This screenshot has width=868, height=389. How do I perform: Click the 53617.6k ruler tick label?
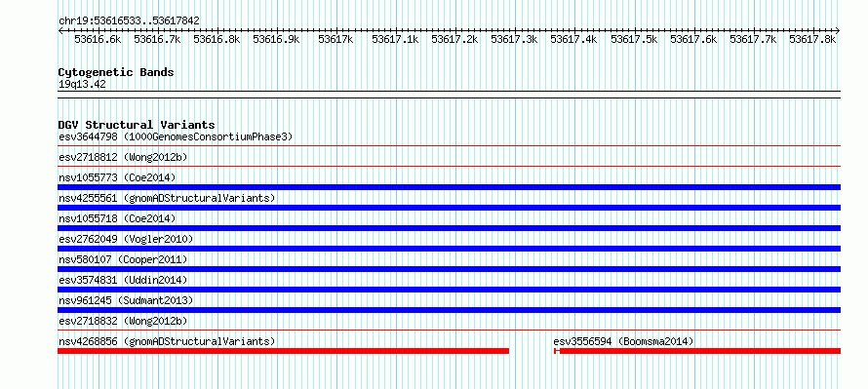693,39
